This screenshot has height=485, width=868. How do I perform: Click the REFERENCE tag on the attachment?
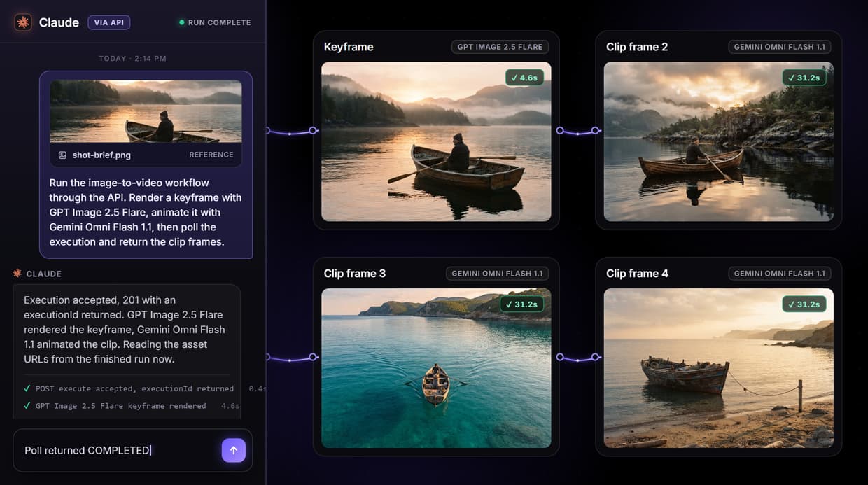(x=211, y=155)
